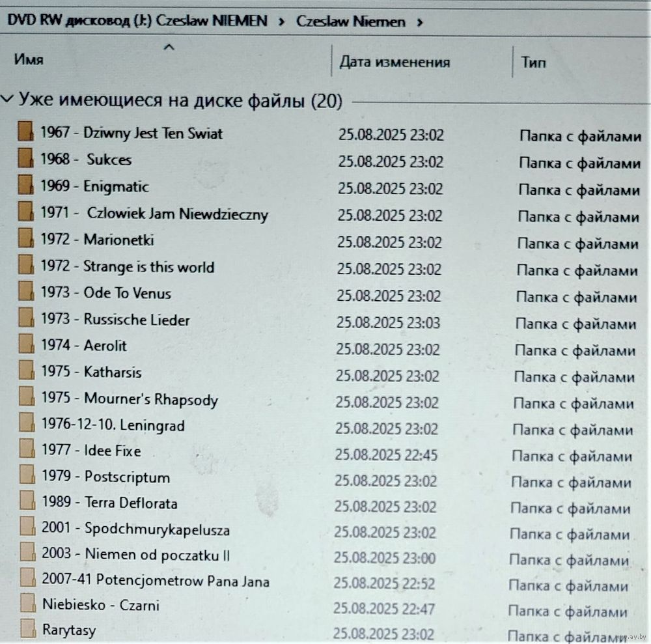The width and height of the screenshot is (651, 644).
Task: Click folder icon of 1975 - Mourner's Rhapsody
Action: click(27, 396)
